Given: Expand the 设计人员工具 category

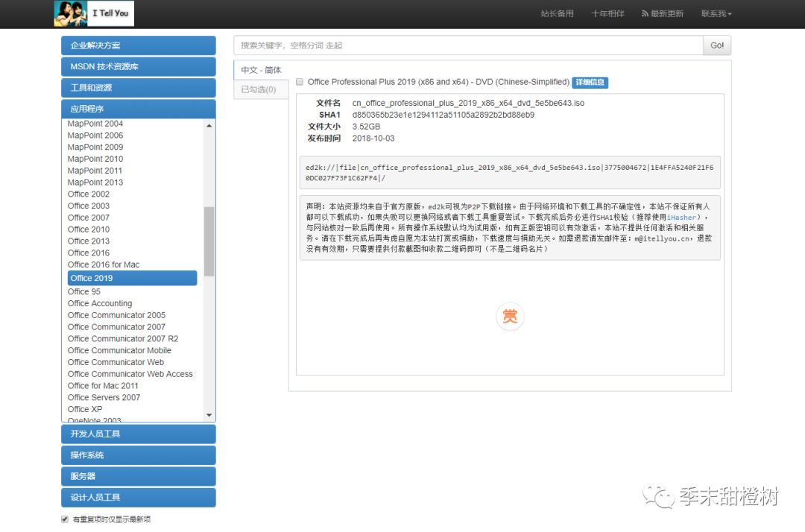Looking at the screenshot, I should point(138,497).
